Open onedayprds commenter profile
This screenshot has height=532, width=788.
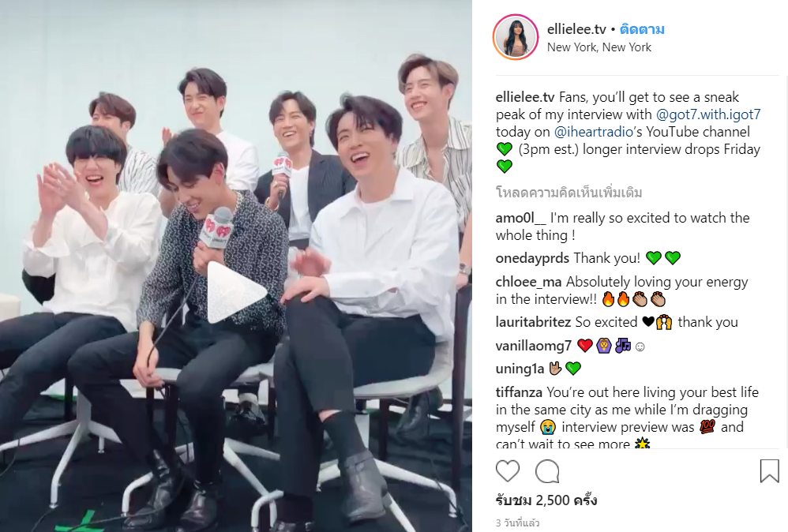point(532,258)
